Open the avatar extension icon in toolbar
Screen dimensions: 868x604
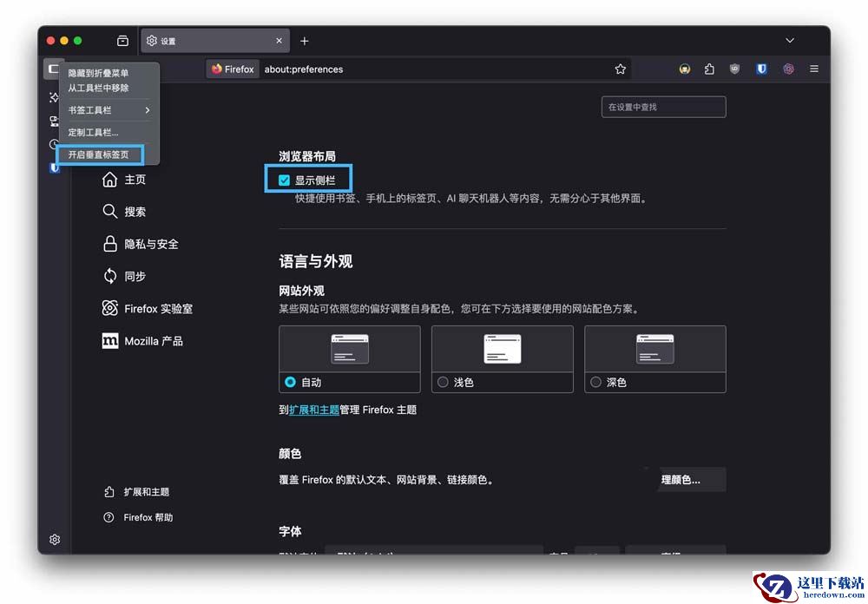(685, 69)
